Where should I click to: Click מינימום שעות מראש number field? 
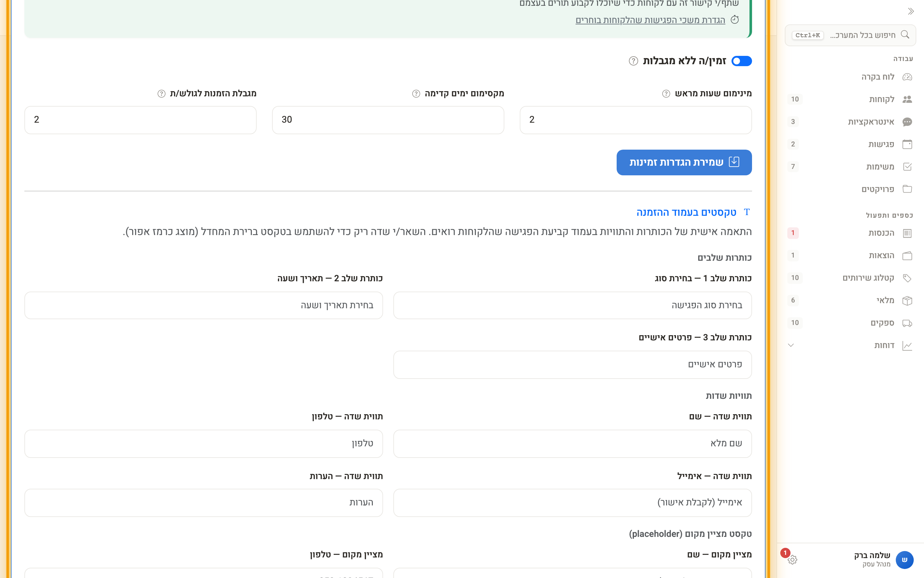635,120
